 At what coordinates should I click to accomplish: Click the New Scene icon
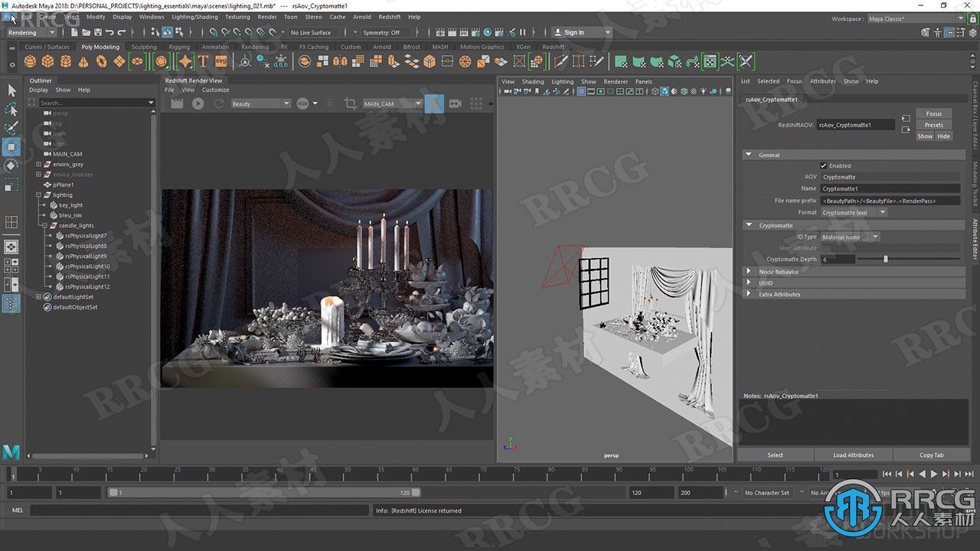tap(76, 32)
